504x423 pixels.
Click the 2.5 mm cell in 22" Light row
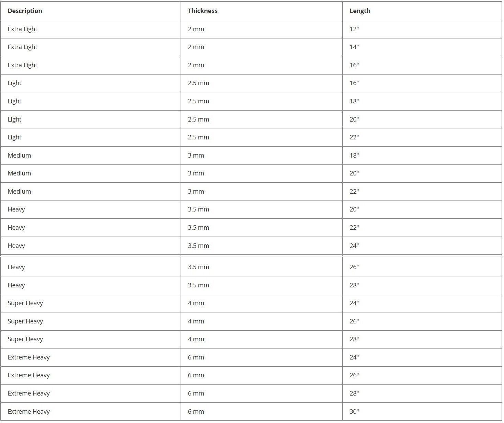262,137
